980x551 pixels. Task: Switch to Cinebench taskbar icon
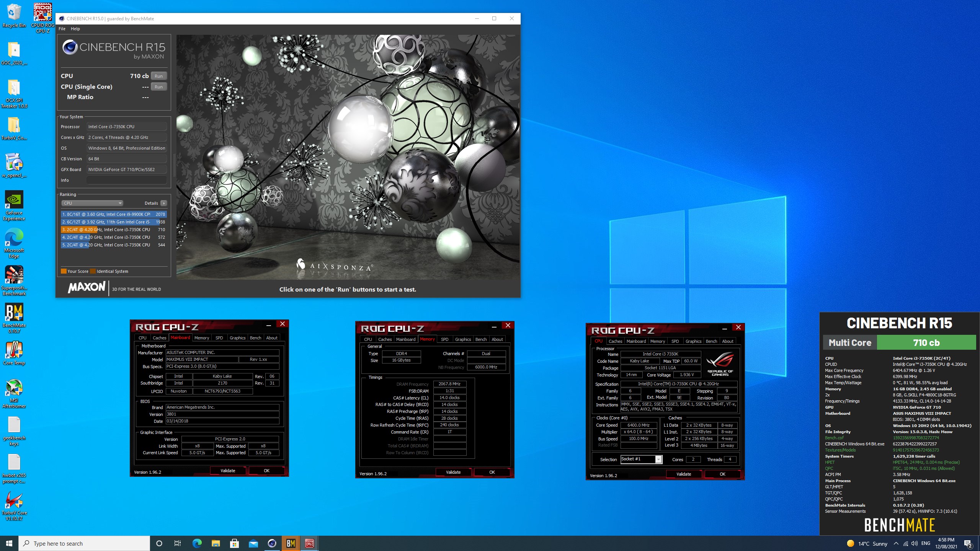(x=272, y=543)
